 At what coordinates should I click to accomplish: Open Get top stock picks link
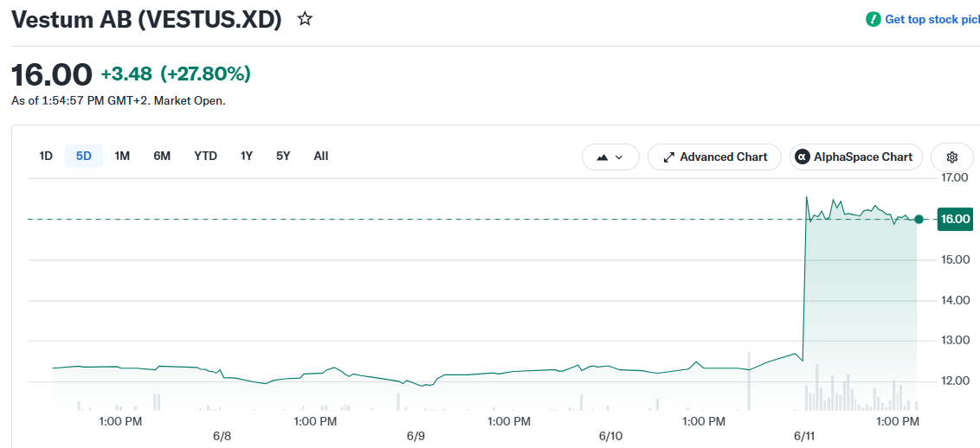coord(932,19)
